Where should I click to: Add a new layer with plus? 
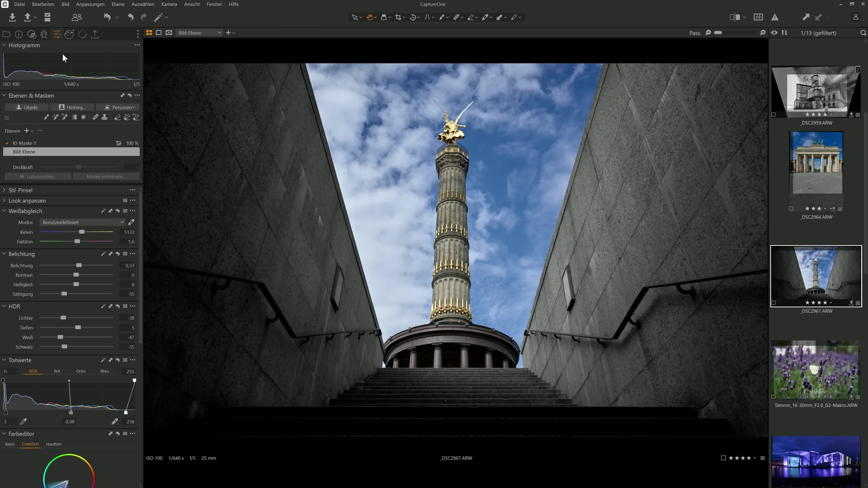[x=26, y=131]
